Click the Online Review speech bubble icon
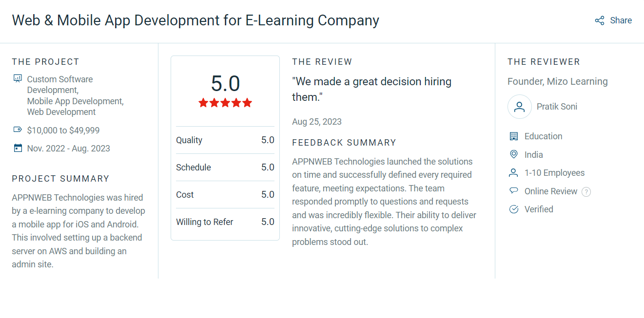644x318 pixels. [x=513, y=191]
